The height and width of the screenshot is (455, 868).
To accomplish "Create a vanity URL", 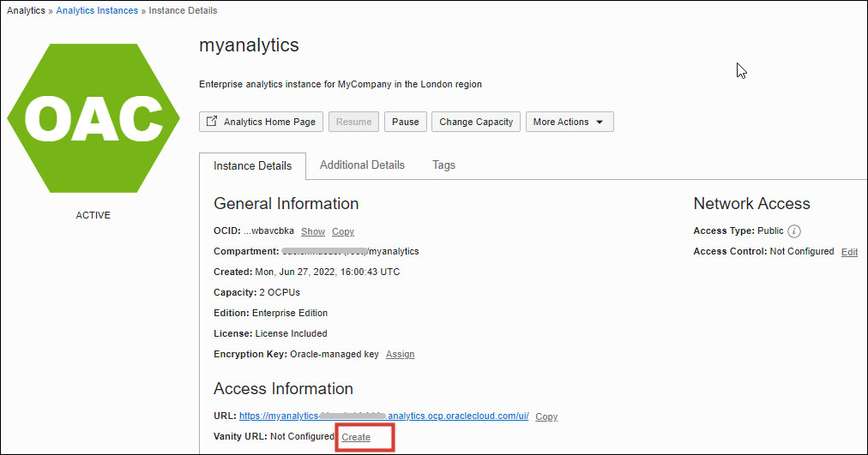I will click(356, 437).
